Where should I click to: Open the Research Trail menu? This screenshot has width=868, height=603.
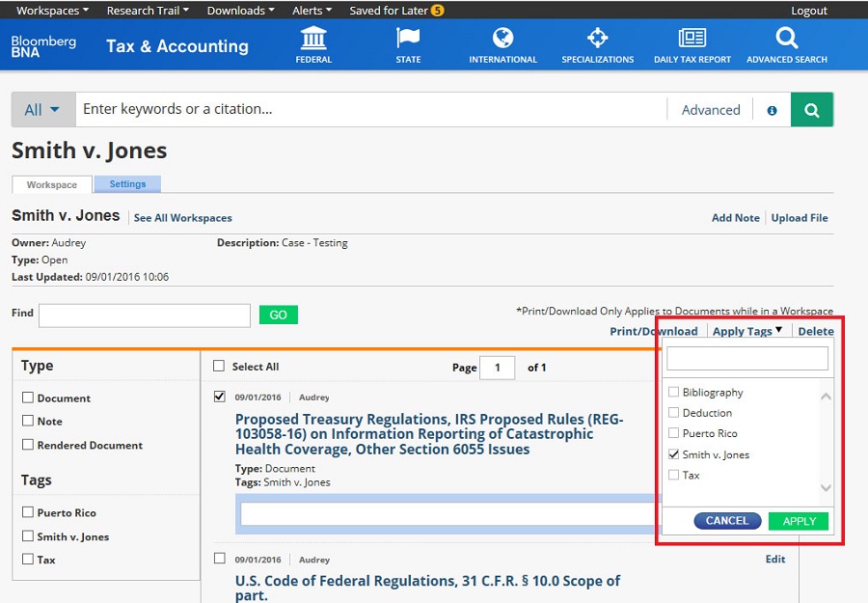point(148,11)
